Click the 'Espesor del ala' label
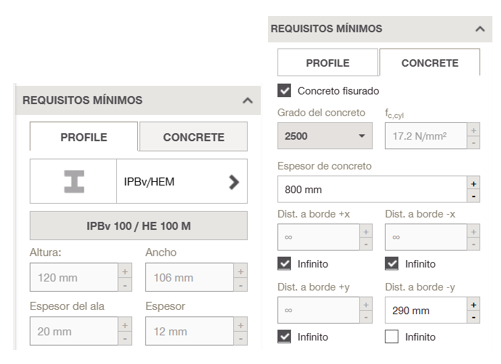Image resolution: width=501 pixels, height=364 pixels. coord(67,306)
